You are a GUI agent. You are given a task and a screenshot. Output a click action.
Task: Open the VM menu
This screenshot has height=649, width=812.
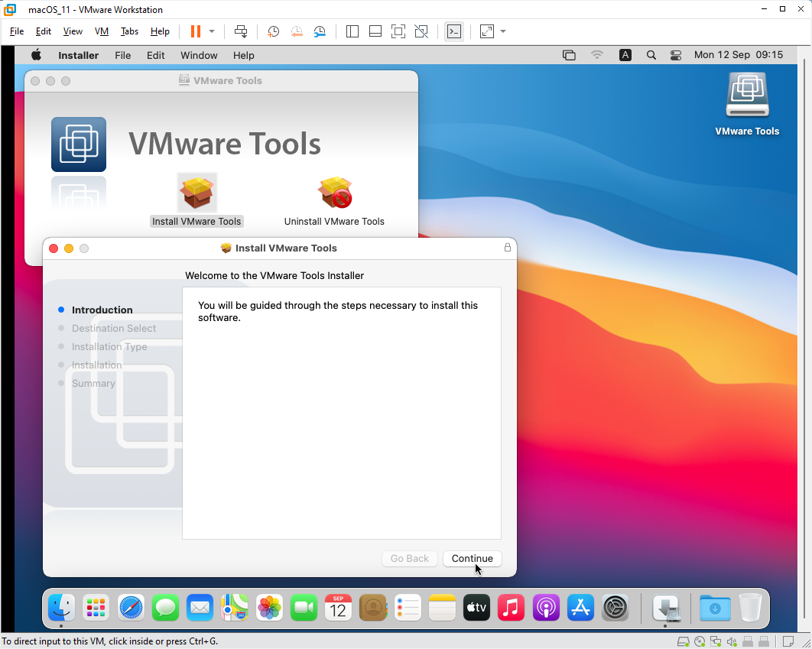coord(102,31)
